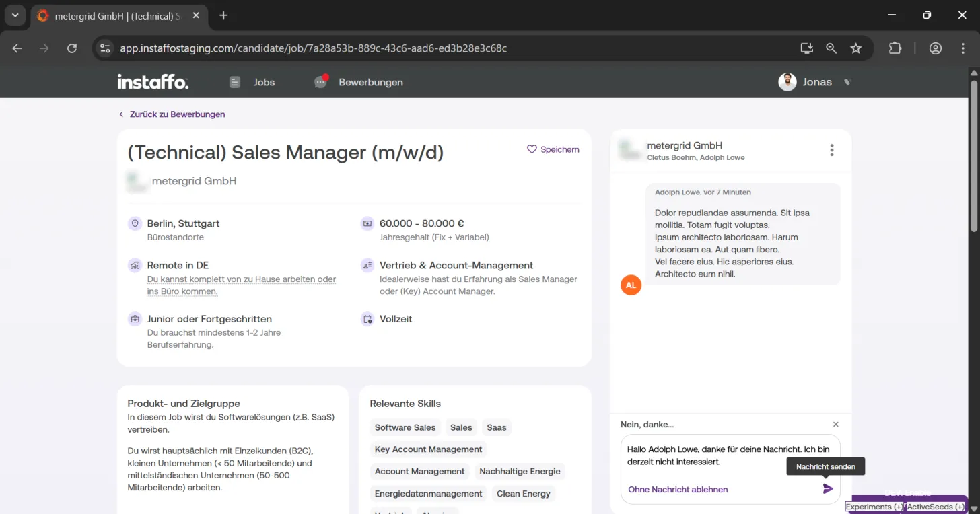Click the salary icon beside 60.000 - 80.000 €
The width and height of the screenshot is (980, 514).
click(x=367, y=223)
